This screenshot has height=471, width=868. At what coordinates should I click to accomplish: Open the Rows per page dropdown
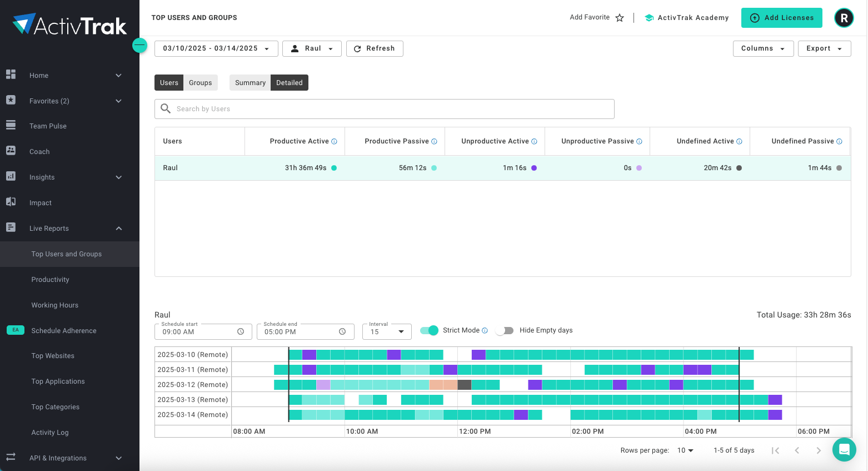click(685, 450)
